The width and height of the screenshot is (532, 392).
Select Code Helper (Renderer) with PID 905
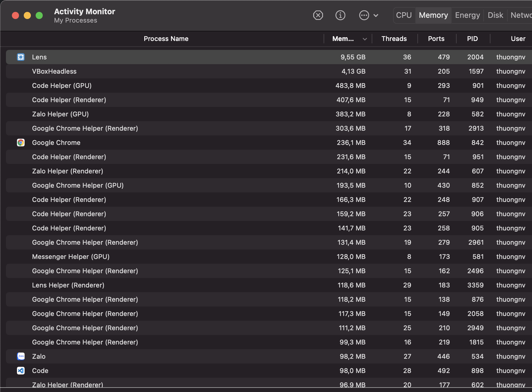click(269, 228)
